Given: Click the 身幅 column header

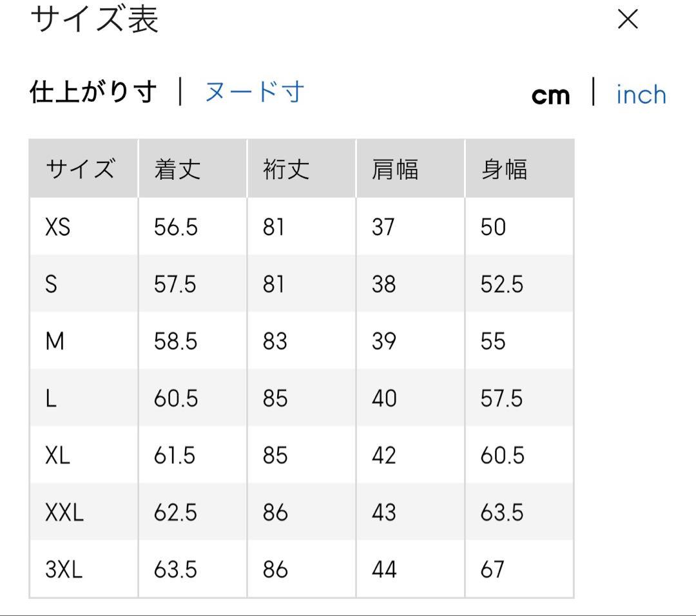Looking at the screenshot, I should [504, 169].
